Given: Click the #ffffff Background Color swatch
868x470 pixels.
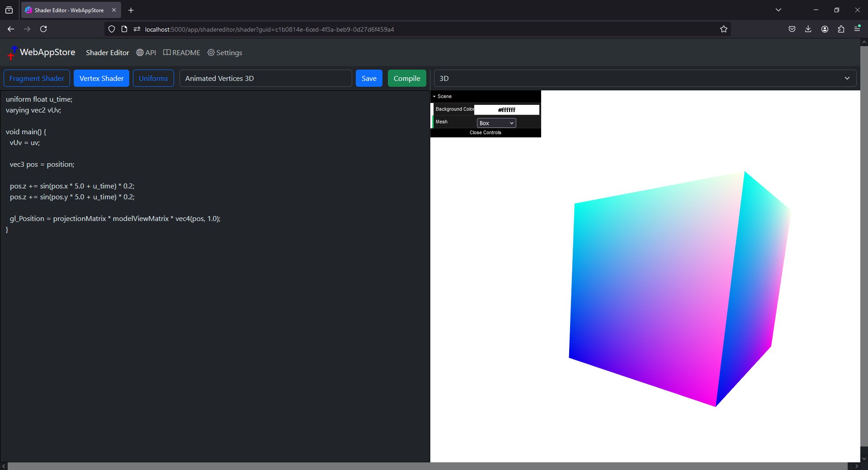Looking at the screenshot, I should pyautogui.click(x=506, y=110).
